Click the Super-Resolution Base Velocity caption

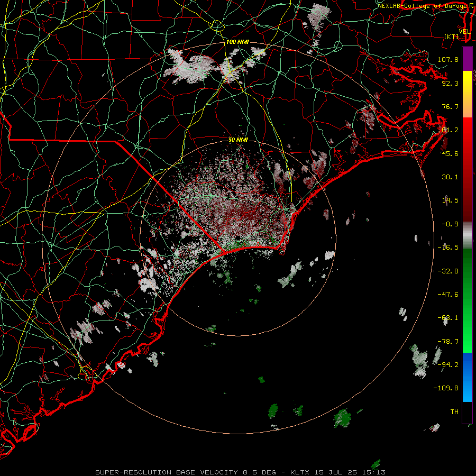pos(240,472)
